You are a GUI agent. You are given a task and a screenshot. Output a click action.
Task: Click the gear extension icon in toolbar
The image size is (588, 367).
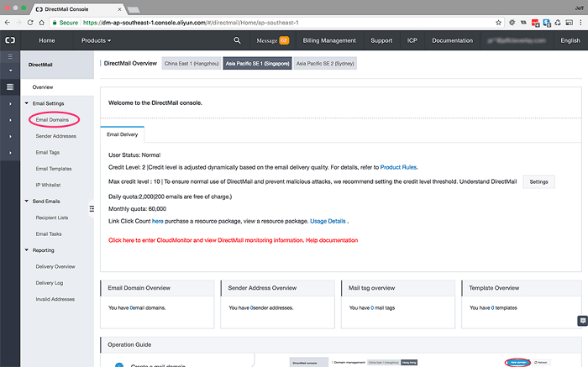click(512, 23)
